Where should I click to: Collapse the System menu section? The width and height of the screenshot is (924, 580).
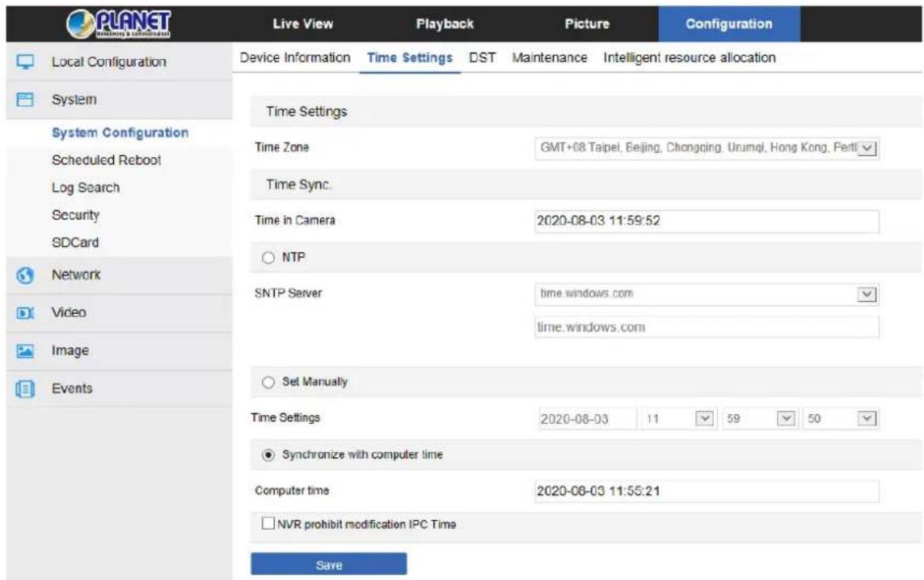click(x=119, y=99)
